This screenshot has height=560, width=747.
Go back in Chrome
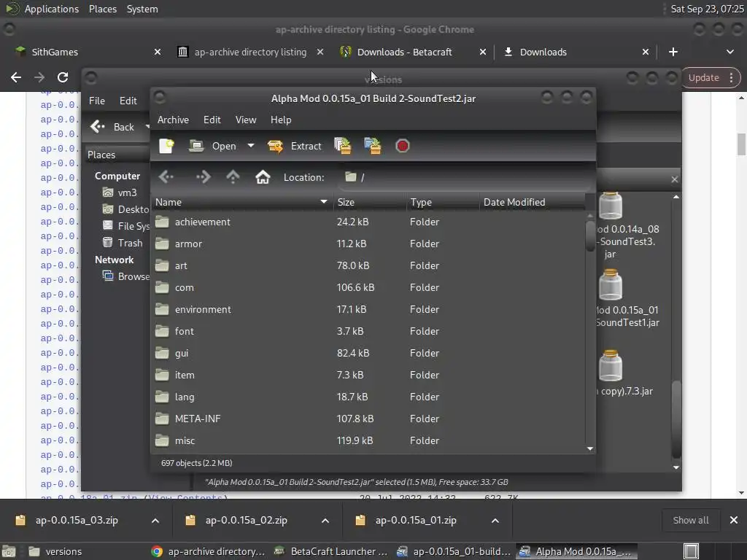click(x=16, y=77)
